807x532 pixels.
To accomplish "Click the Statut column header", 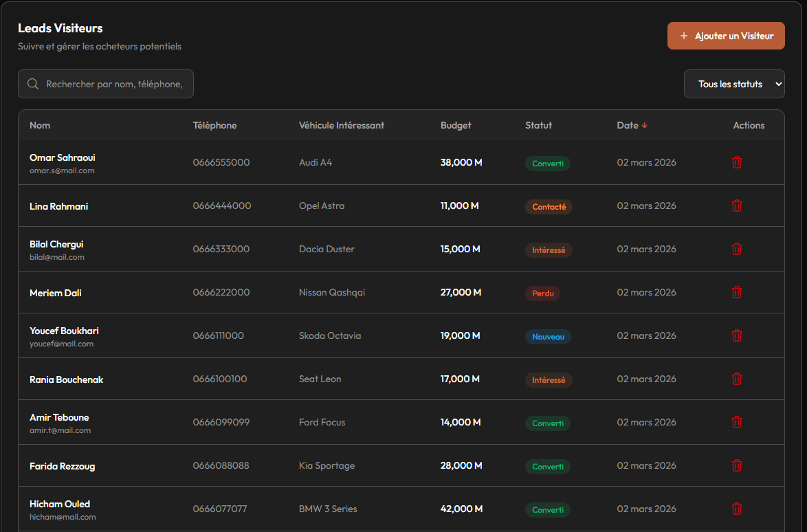I will [538, 125].
